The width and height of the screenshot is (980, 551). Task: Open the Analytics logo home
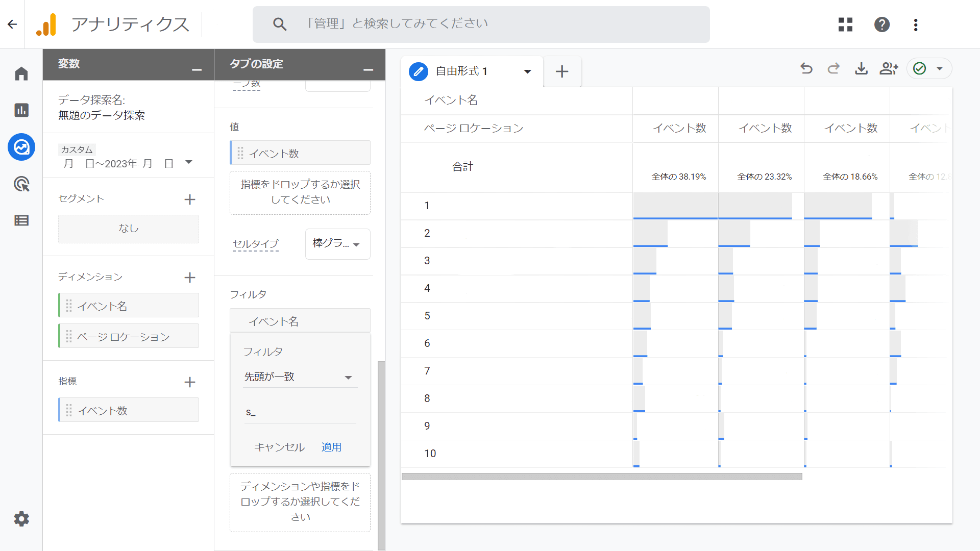click(46, 24)
